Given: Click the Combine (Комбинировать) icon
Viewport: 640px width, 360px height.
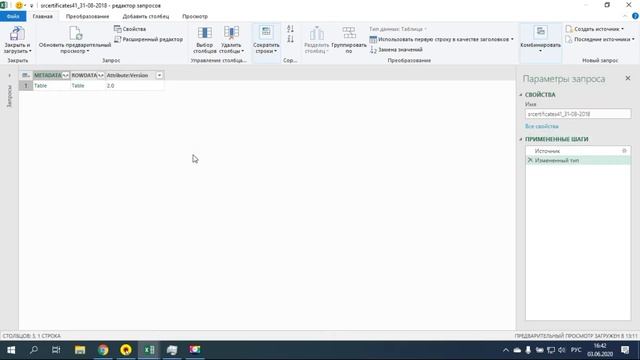Looking at the screenshot, I should [540, 32].
